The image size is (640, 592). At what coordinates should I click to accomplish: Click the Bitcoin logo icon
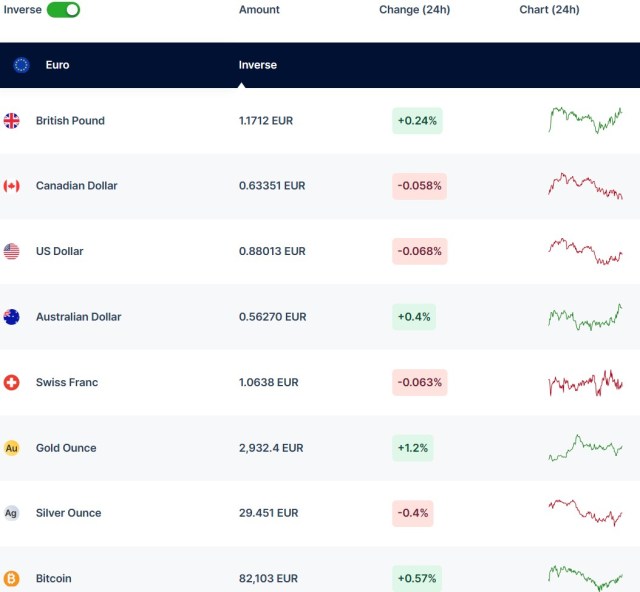click(12, 578)
